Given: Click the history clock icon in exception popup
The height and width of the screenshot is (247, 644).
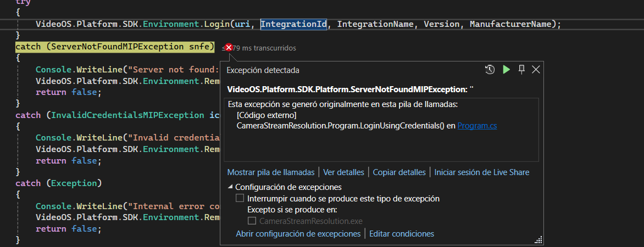Looking at the screenshot, I should click(490, 69).
